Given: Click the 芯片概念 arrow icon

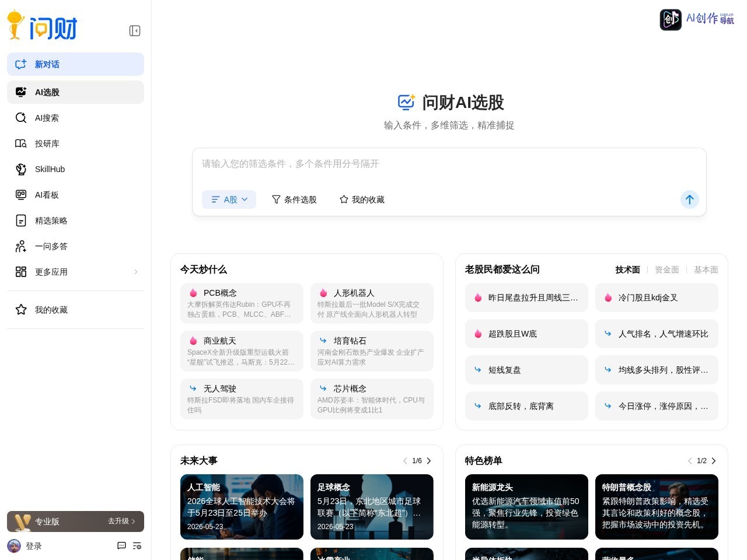Looking at the screenshot, I should pyautogui.click(x=323, y=388).
